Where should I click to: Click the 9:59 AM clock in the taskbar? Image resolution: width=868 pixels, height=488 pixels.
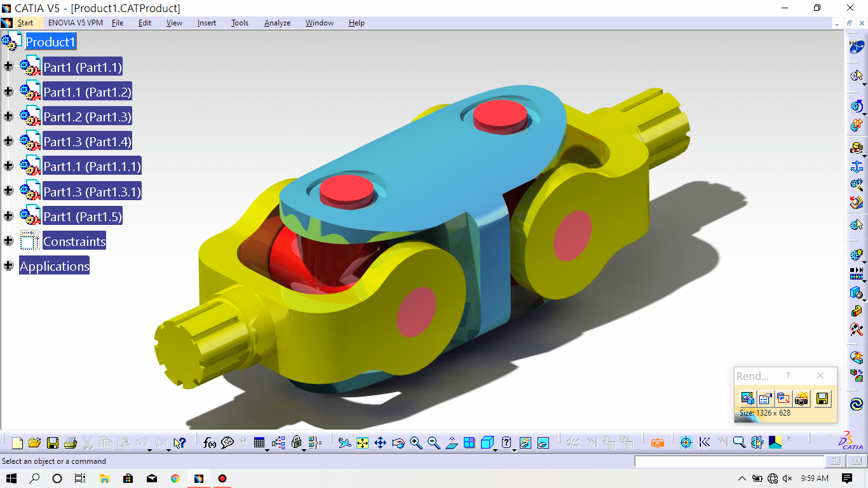[815, 478]
